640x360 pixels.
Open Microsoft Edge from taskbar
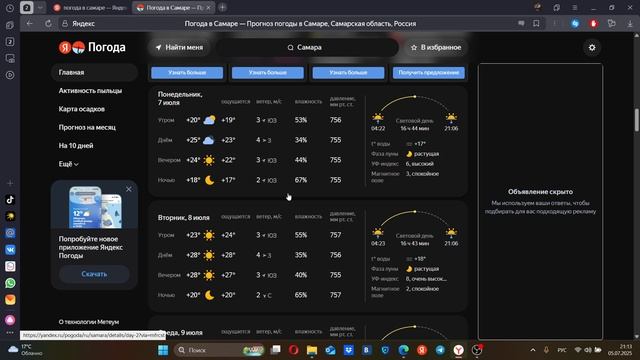point(404,350)
